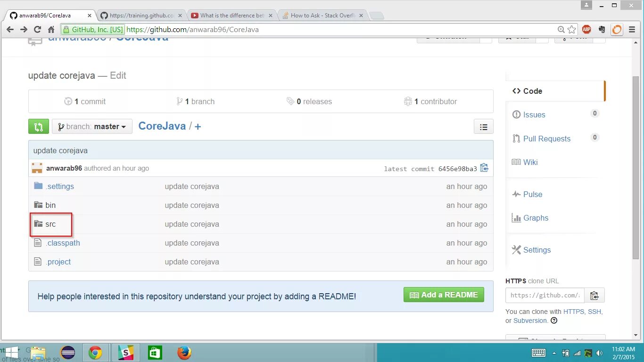View the 1 branch link
644x362 pixels.
click(x=195, y=101)
